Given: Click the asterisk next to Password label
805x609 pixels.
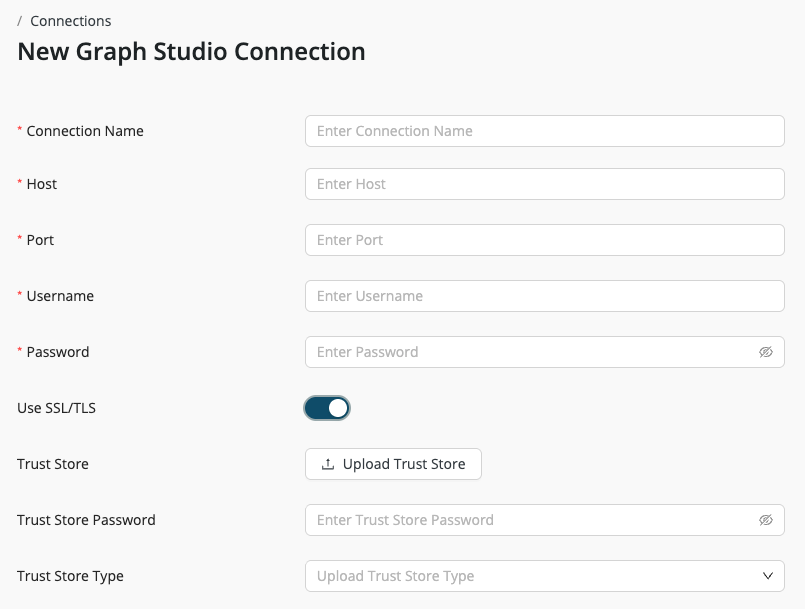Looking at the screenshot, I should 21,352.
